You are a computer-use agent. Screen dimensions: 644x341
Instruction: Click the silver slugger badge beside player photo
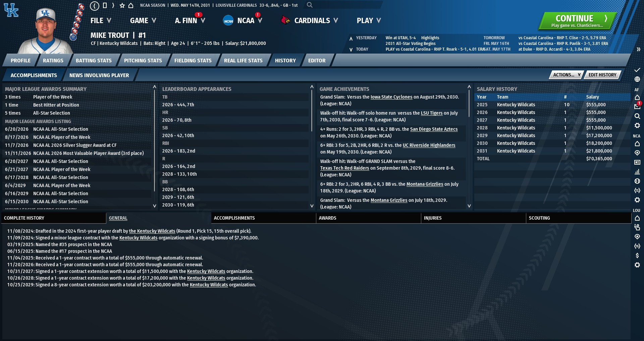tap(73, 37)
